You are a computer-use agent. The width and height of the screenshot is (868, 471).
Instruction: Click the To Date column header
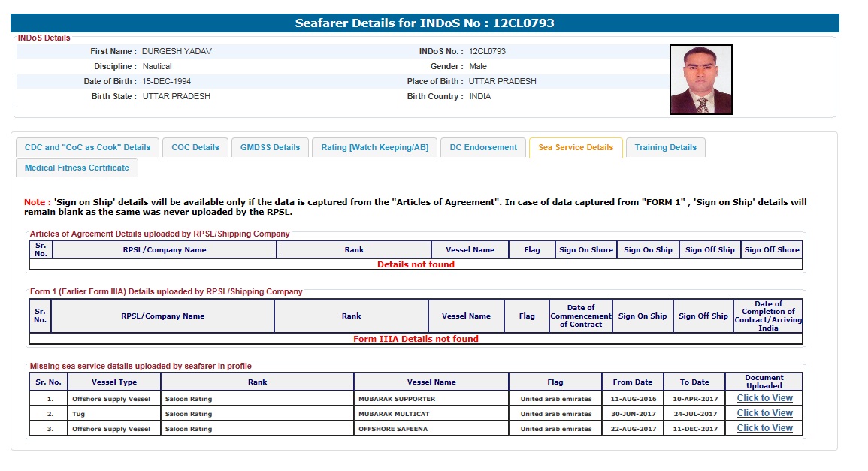[x=694, y=382]
